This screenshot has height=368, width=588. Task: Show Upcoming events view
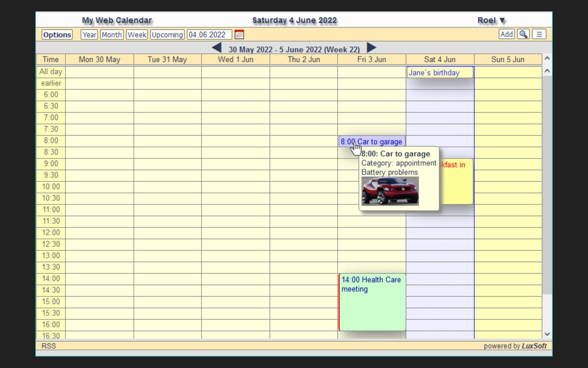coord(167,35)
